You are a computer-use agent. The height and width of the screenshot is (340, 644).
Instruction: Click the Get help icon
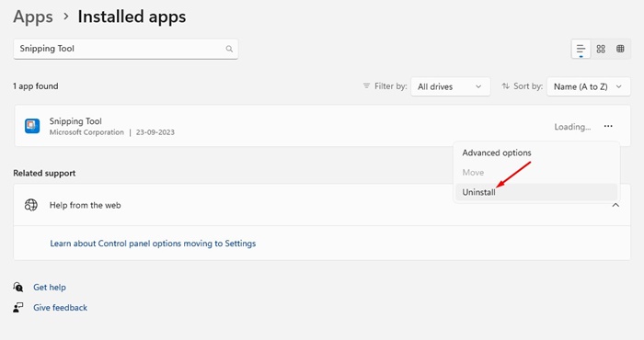pyautogui.click(x=18, y=287)
